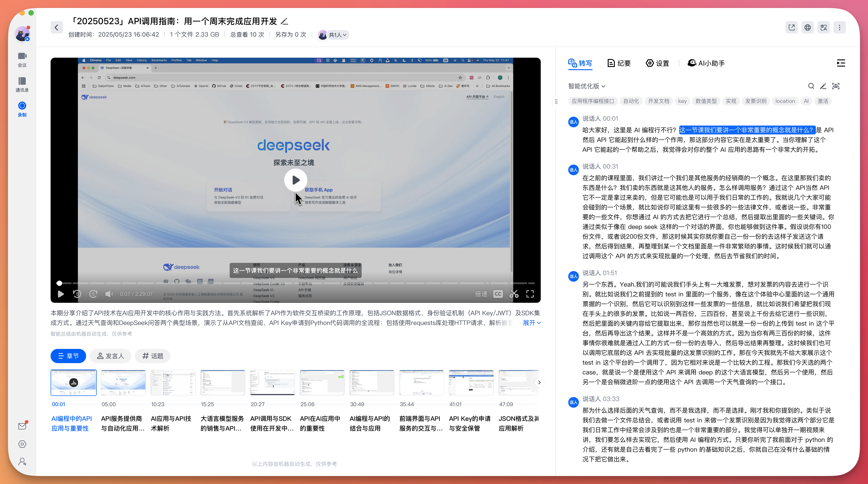This screenshot has width=868, height=484.
Task: Open 通讯录 in the left sidebar
Action: 22,85
